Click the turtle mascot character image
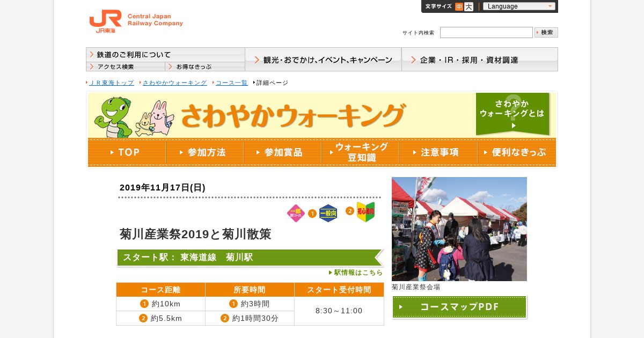The height and width of the screenshot is (338, 644). (113, 117)
